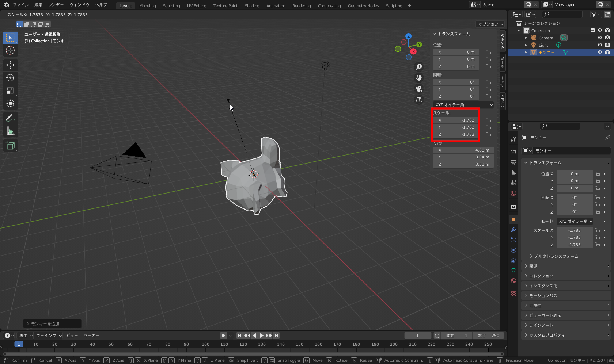The height and width of the screenshot is (364, 614).
Task: Disable Light in renders toggle
Action: click(x=607, y=45)
